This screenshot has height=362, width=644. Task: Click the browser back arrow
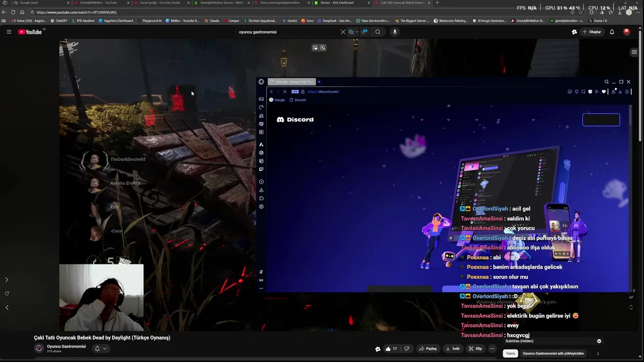(x=5, y=12)
